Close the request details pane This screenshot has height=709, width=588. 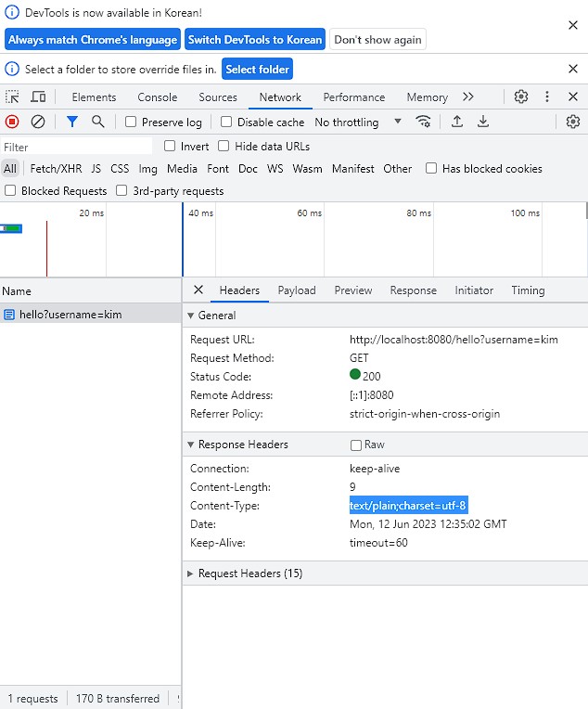click(198, 290)
